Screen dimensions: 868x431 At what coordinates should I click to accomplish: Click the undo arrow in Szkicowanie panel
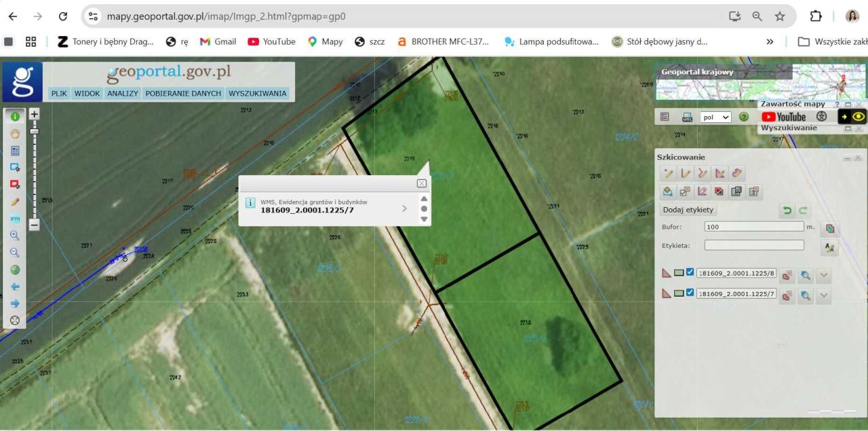[787, 210]
